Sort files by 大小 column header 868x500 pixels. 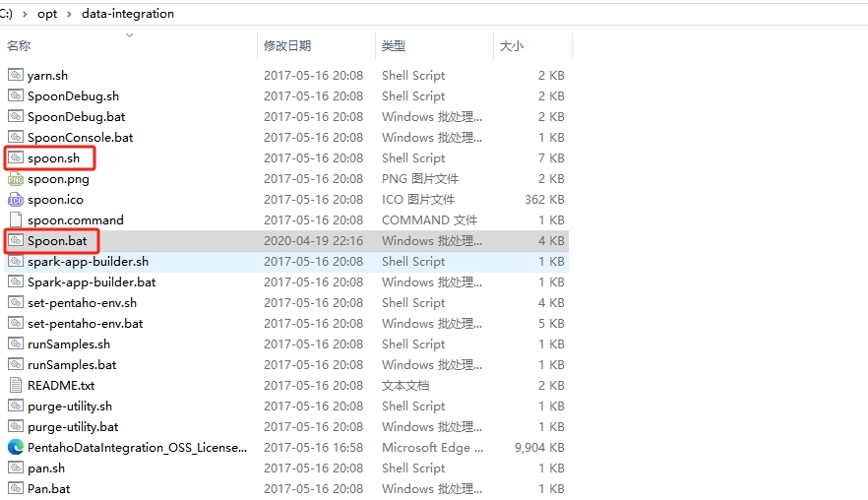click(x=512, y=46)
